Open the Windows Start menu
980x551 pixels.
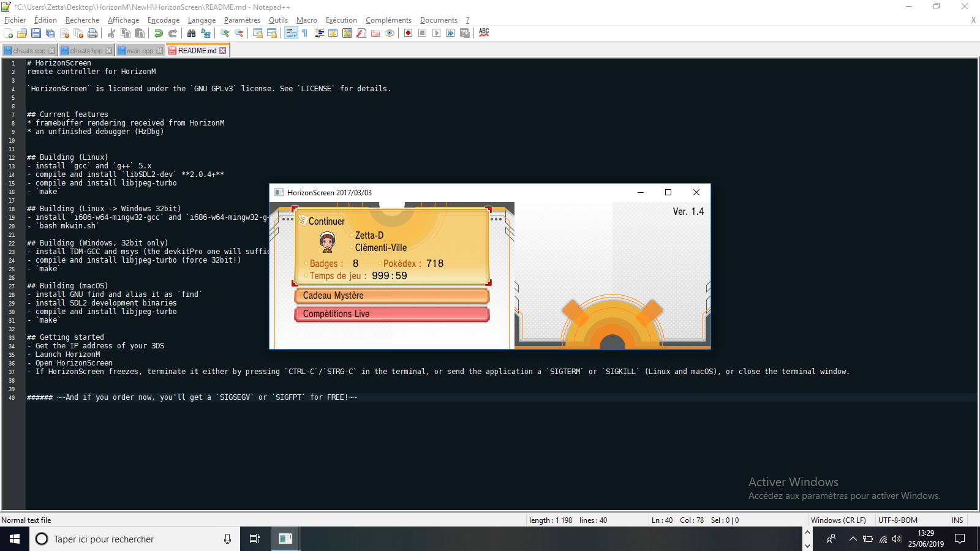point(15,539)
